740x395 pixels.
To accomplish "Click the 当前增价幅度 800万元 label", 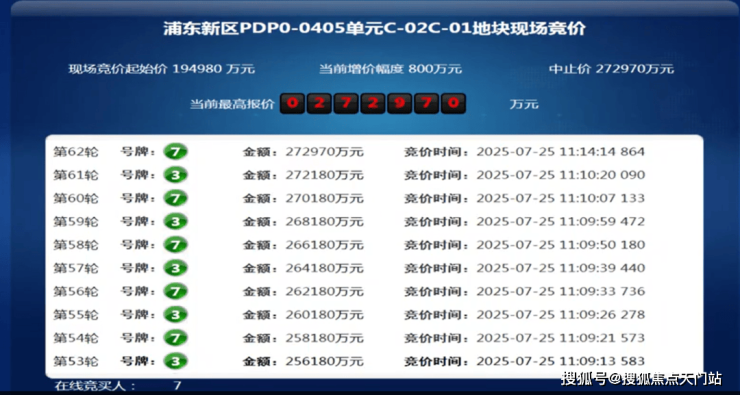I will 390,69.
